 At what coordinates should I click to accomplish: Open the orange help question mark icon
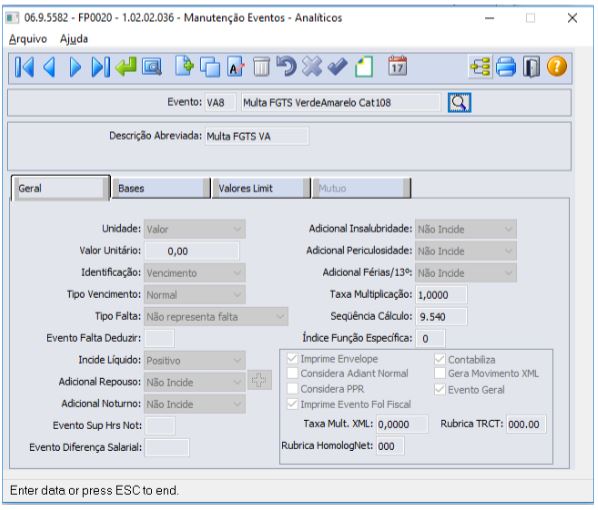(x=557, y=66)
